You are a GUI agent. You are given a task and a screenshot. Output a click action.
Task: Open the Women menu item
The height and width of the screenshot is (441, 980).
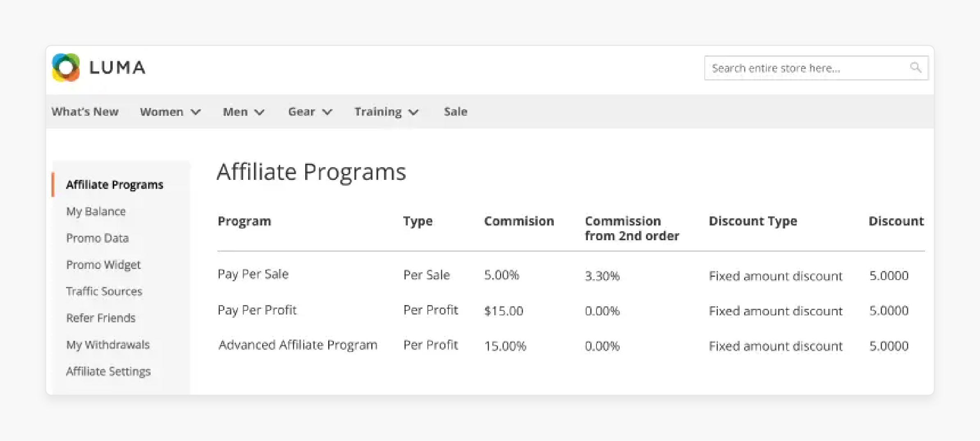[162, 112]
